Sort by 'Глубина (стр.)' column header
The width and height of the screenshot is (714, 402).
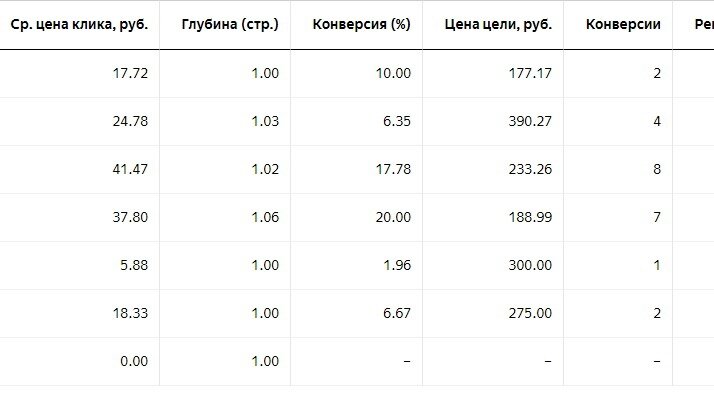point(230,25)
